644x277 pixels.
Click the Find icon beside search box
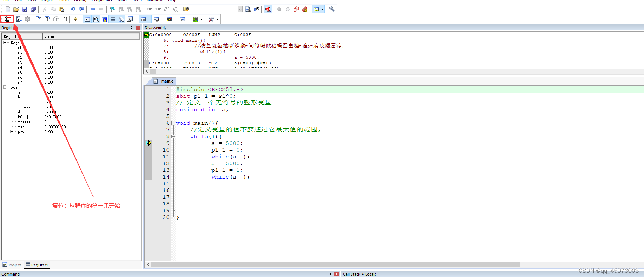pos(248,9)
